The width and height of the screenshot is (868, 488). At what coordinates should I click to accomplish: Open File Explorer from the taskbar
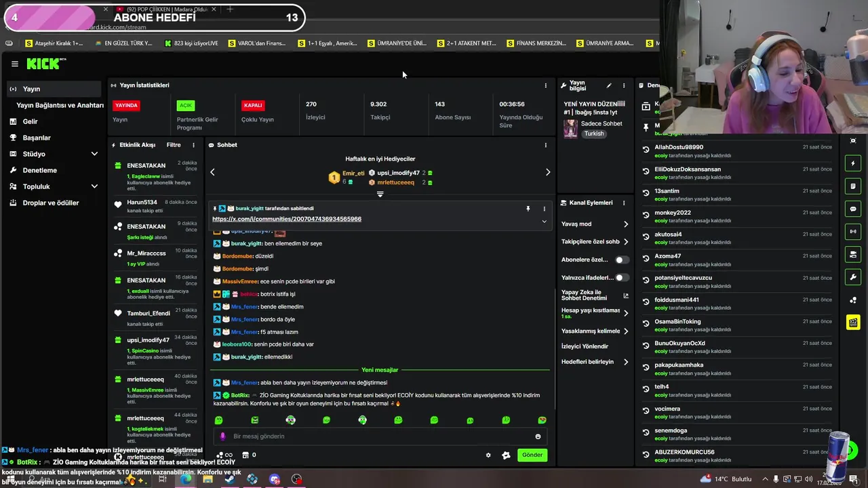(208, 479)
